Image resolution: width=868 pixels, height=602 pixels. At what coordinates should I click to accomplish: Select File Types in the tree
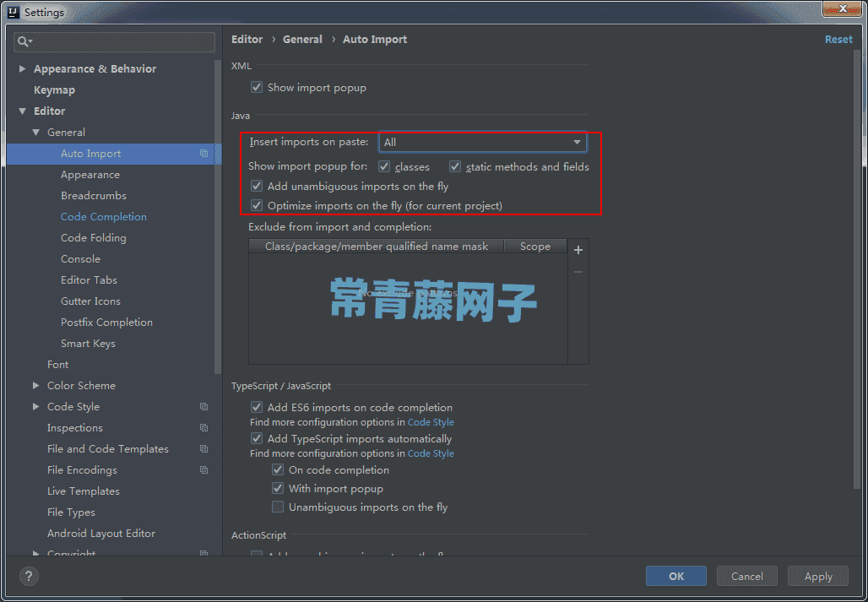pyautogui.click(x=72, y=513)
